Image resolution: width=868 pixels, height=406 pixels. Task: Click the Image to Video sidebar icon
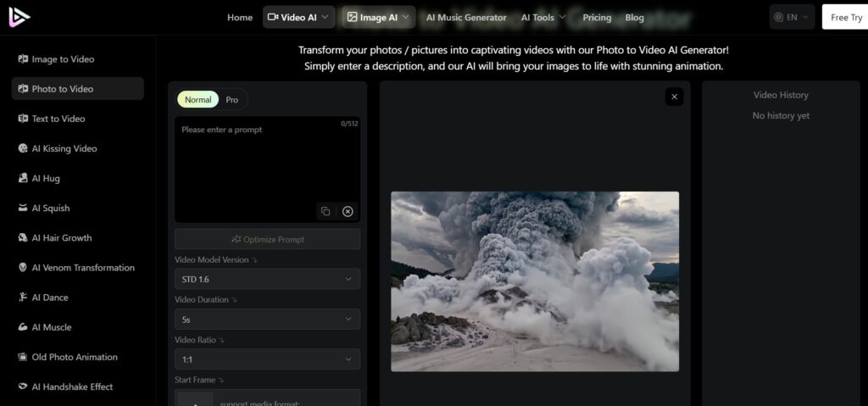(x=23, y=59)
